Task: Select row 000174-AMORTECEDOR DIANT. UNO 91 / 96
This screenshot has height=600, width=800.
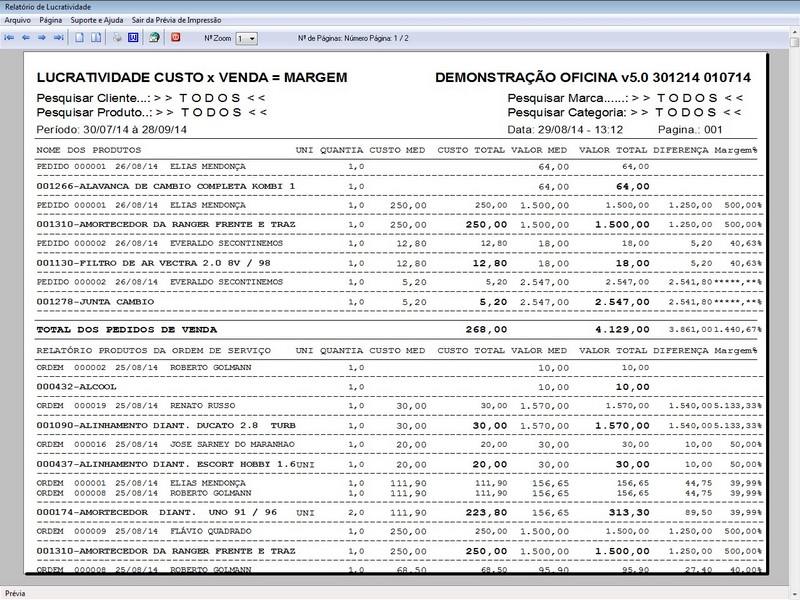Action: [399, 512]
